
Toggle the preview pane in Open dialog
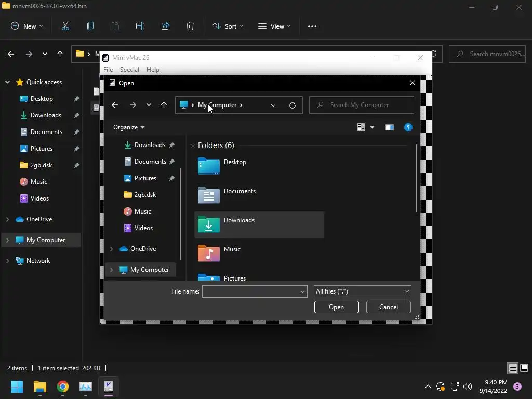(390, 127)
